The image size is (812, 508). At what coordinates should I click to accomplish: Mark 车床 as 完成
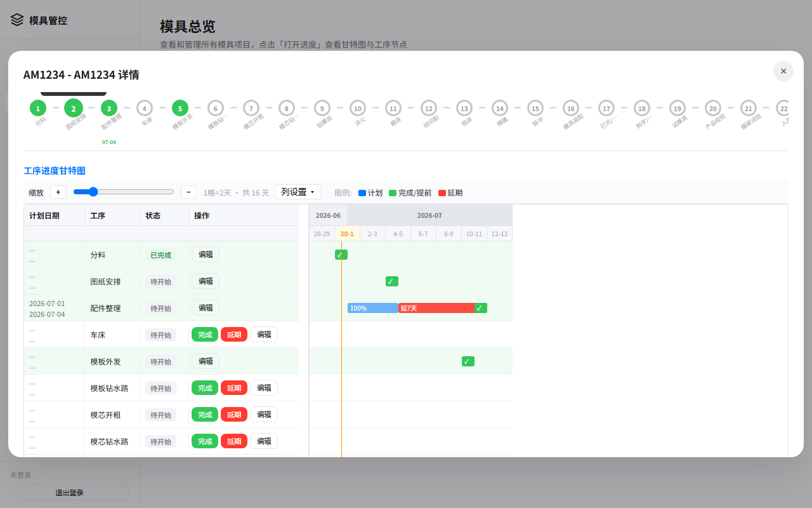coord(205,335)
